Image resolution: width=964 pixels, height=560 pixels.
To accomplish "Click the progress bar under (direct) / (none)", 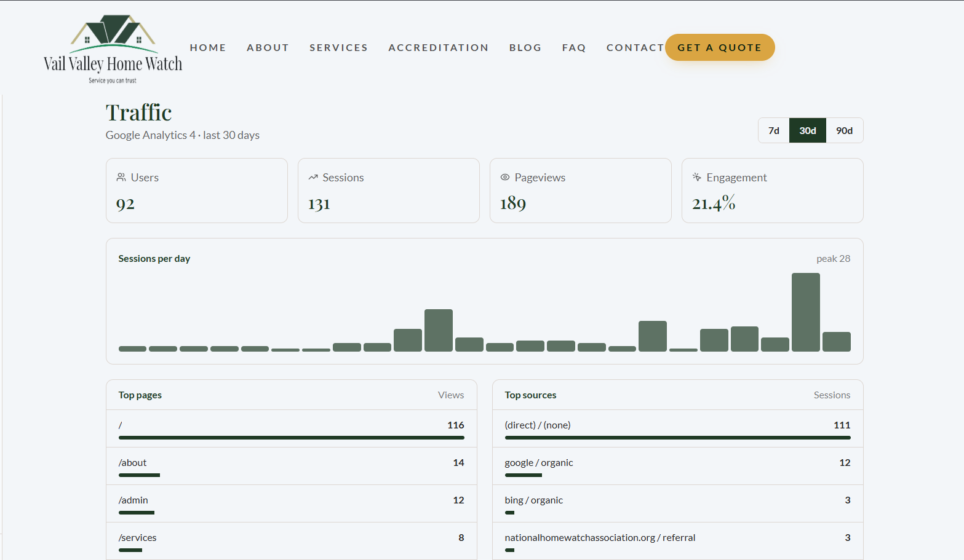I will (x=678, y=438).
